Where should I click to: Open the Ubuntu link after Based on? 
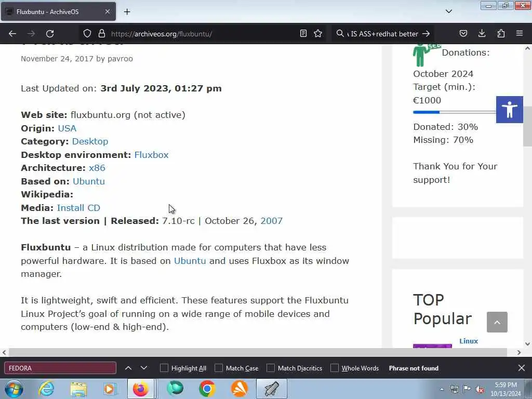coord(89,181)
